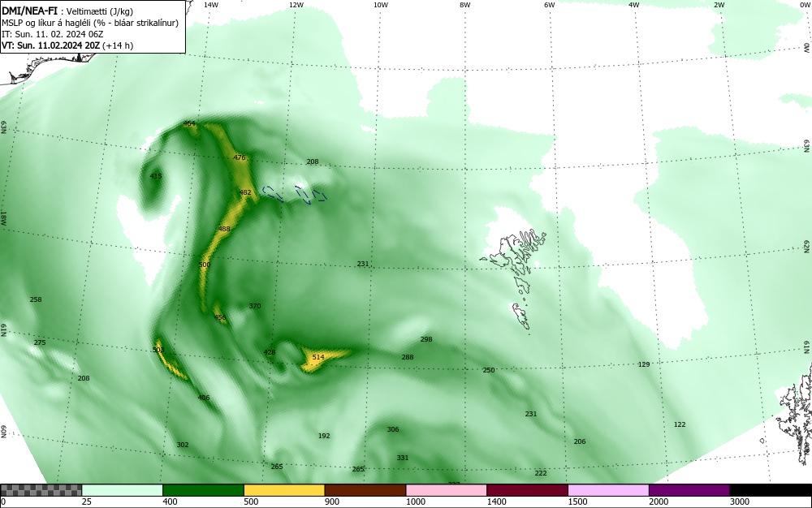Screen dimensions: 812x508
Task: Click the legend tick label 1400
Action: [x=497, y=502]
